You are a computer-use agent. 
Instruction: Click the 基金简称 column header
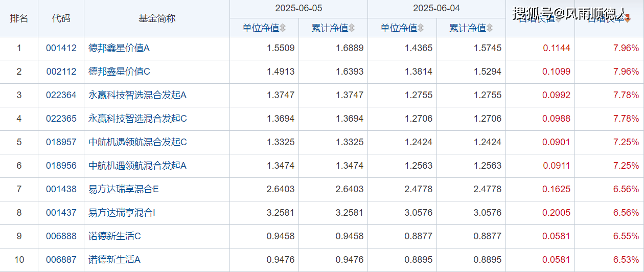pos(157,18)
